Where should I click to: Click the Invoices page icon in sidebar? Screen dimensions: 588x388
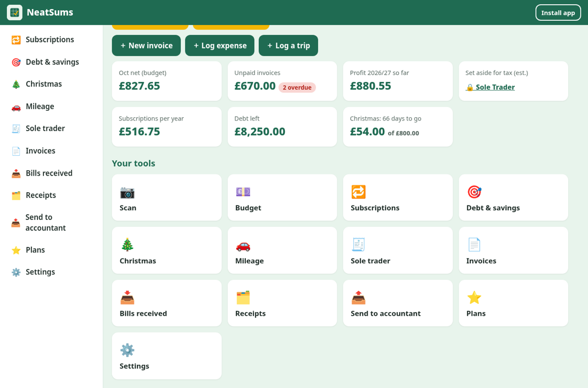coord(16,151)
